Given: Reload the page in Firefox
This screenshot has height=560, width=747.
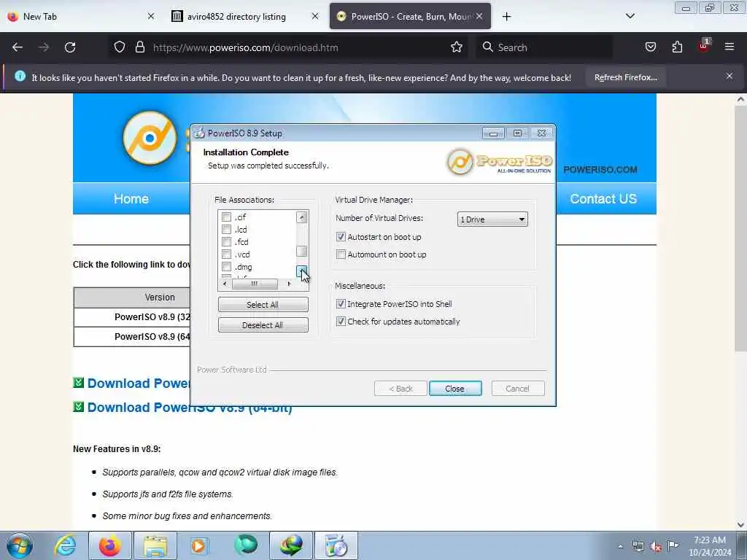Looking at the screenshot, I should pyautogui.click(x=70, y=47).
